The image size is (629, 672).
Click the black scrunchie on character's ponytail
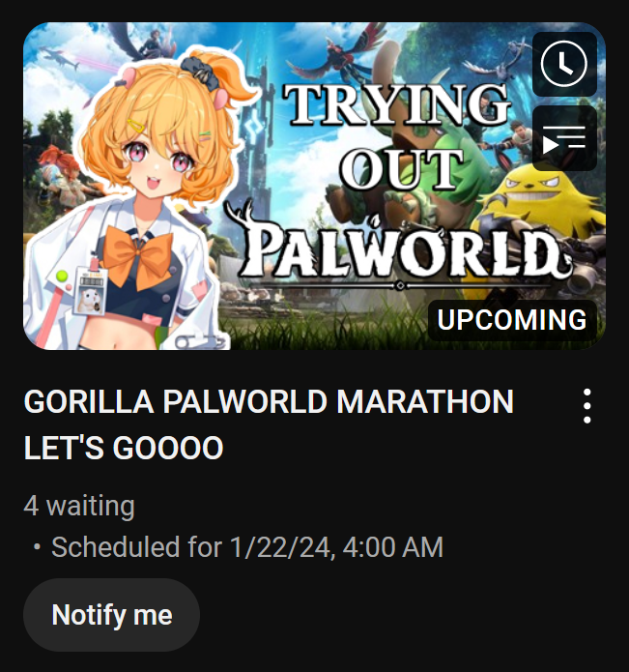(x=201, y=73)
